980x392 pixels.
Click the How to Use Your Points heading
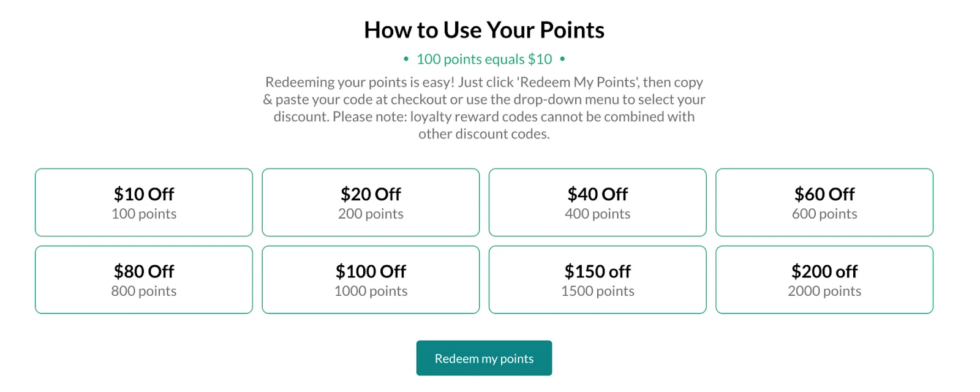(484, 30)
